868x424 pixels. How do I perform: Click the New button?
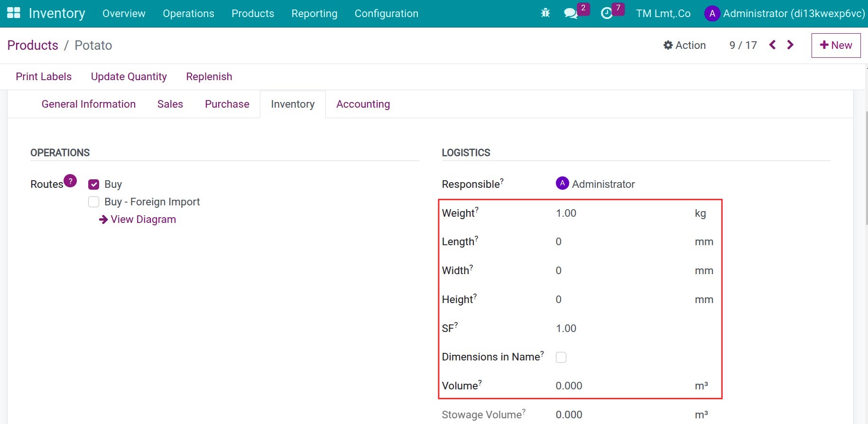836,45
